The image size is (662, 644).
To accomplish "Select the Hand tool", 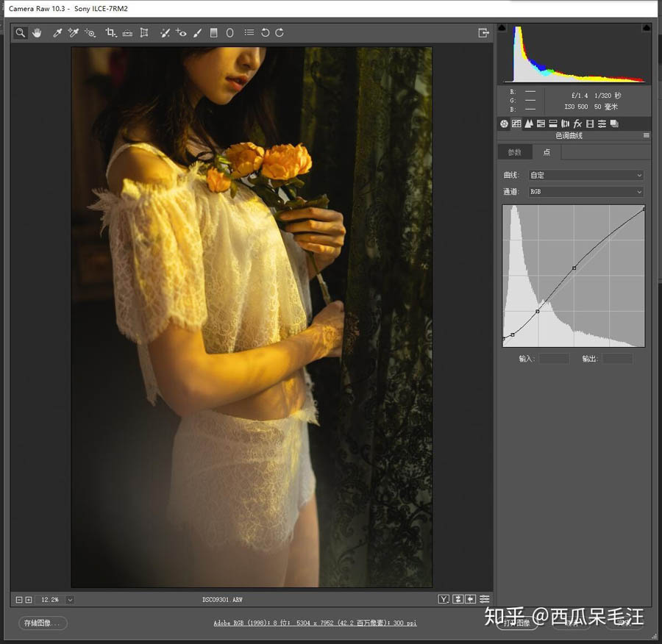I will (x=38, y=32).
